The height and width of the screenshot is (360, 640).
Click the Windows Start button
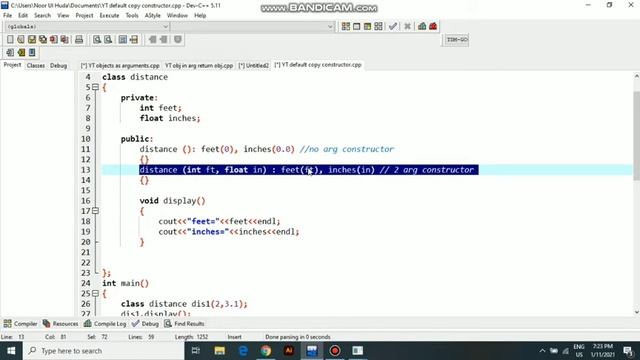coord(11,351)
